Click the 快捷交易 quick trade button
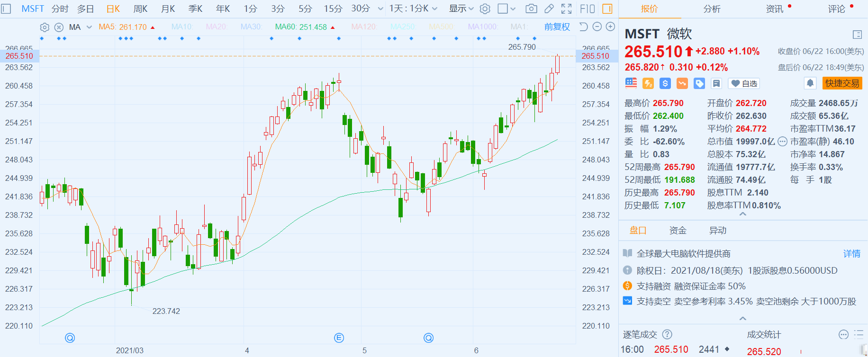Image resolution: width=868 pixels, height=357 pixels. [x=842, y=83]
